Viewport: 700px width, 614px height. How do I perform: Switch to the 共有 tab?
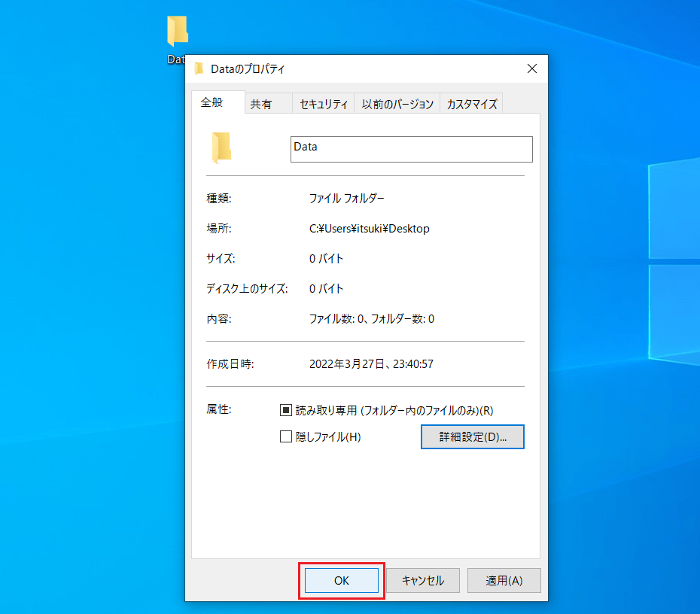click(268, 104)
